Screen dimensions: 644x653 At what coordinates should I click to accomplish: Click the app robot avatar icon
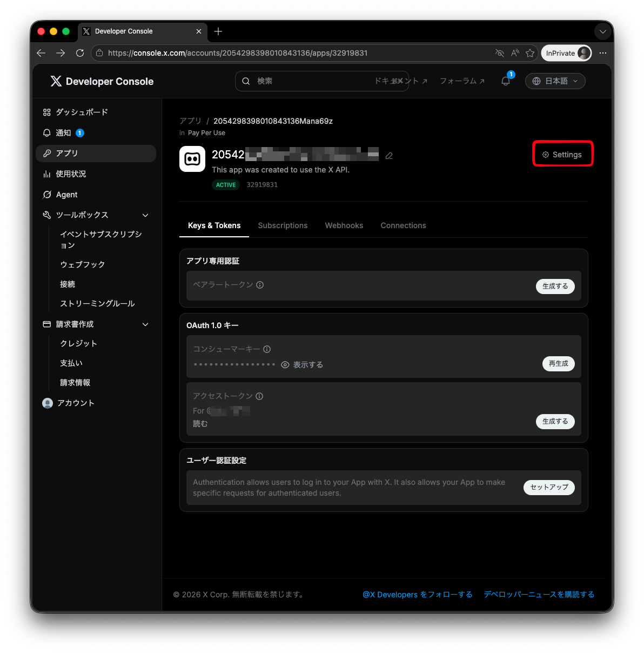click(192, 159)
